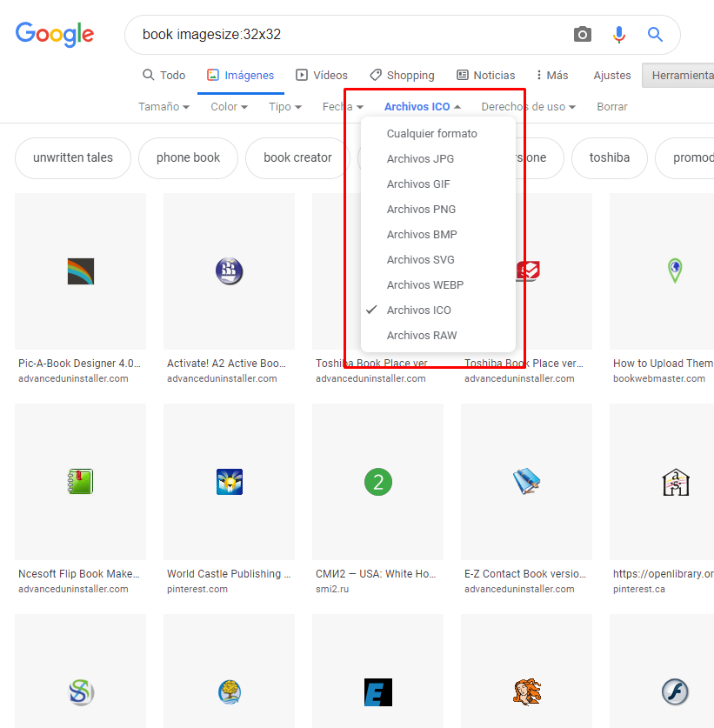Image resolution: width=714 pixels, height=728 pixels.
Task: Toggle the Herramientas button
Action: coord(678,75)
